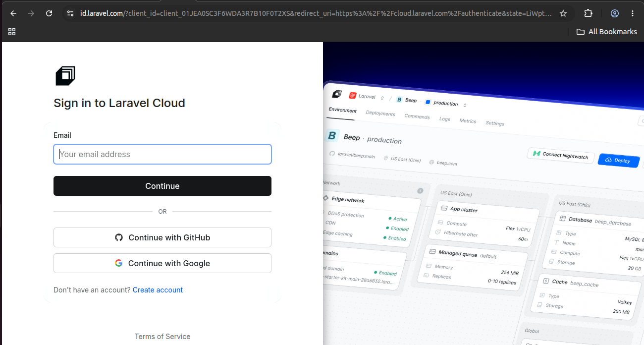Select the Metrics tab in preview image

coord(468,121)
